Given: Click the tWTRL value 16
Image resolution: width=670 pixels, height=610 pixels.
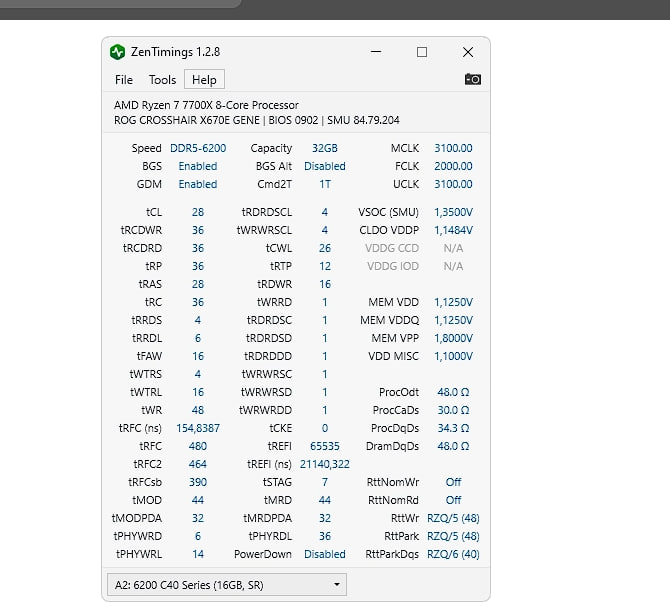Looking at the screenshot, I should (198, 392).
